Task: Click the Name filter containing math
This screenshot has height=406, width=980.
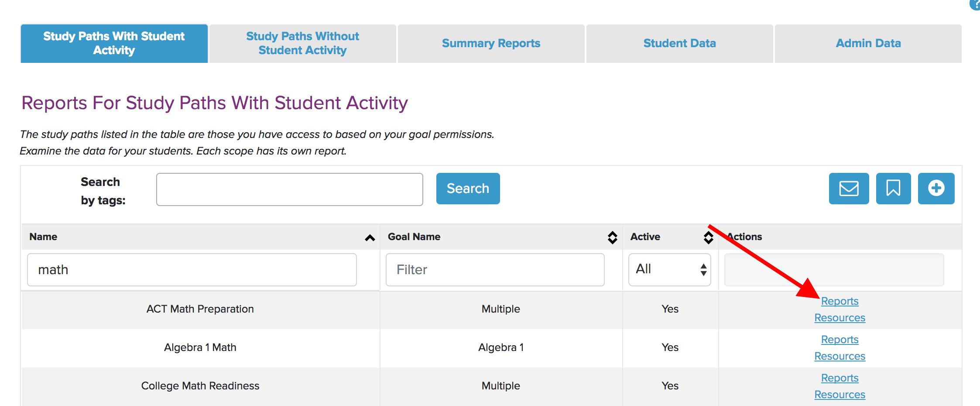Action: point(191,269)
